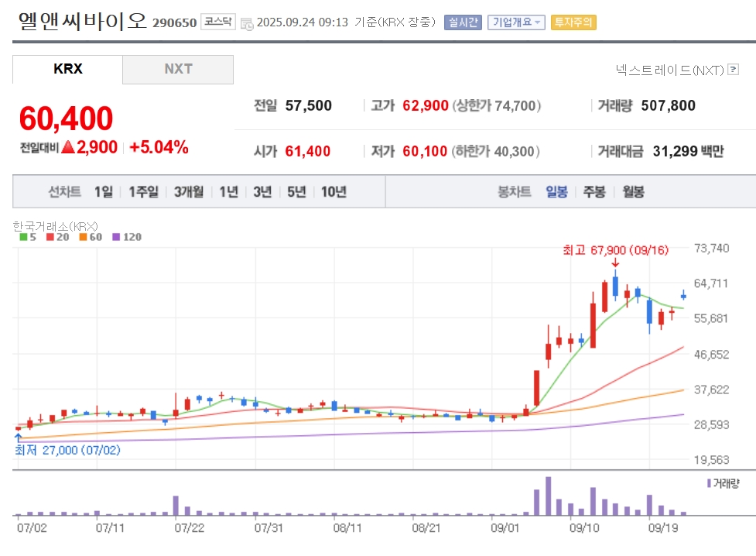Click the red 20-day average legend swatch
The width and height of the screenshot is (756, 556).
50,237
